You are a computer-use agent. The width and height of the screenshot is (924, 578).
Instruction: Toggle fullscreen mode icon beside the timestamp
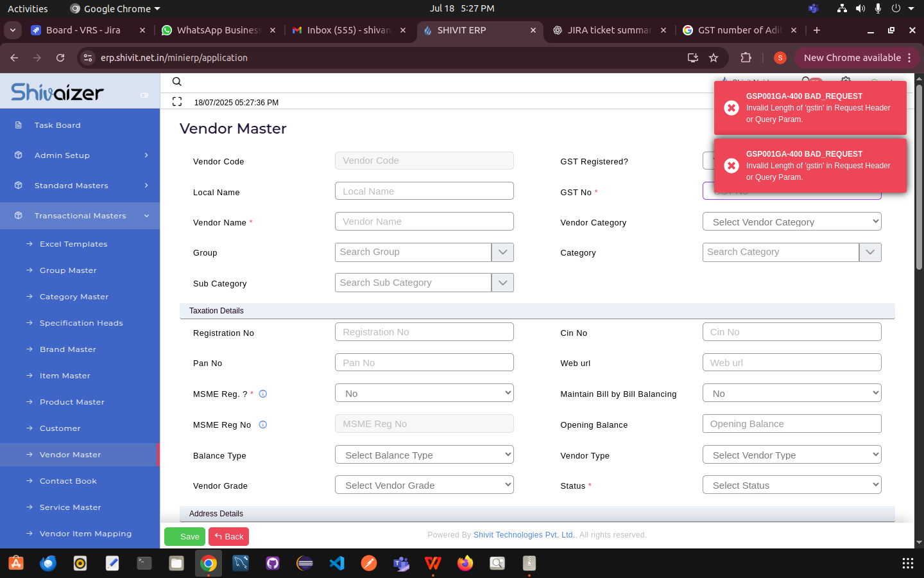pyautogui.click(x=177, y=101)
